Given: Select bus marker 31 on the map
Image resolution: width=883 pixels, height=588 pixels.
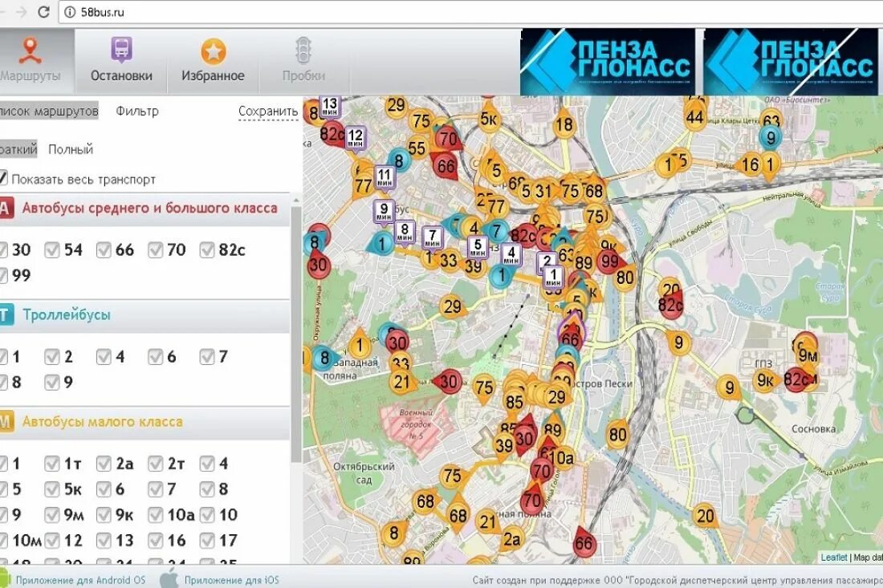Looking at the screenshot, I should (x=543, y=191).
